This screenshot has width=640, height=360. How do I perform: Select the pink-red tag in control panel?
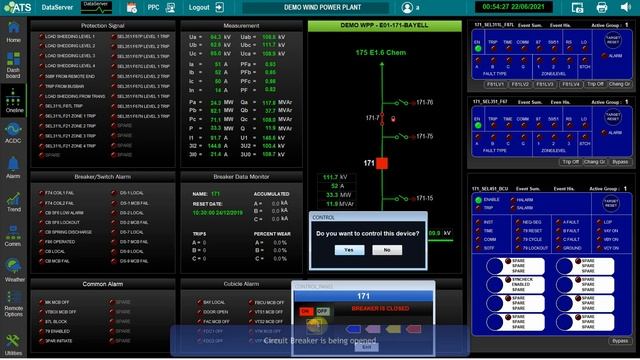point(413,329)
